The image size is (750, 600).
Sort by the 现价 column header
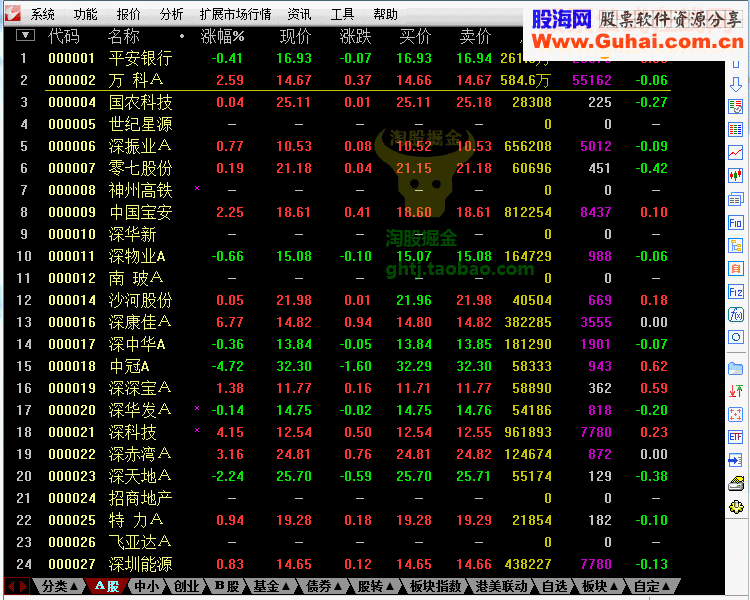tap(296, 36)
